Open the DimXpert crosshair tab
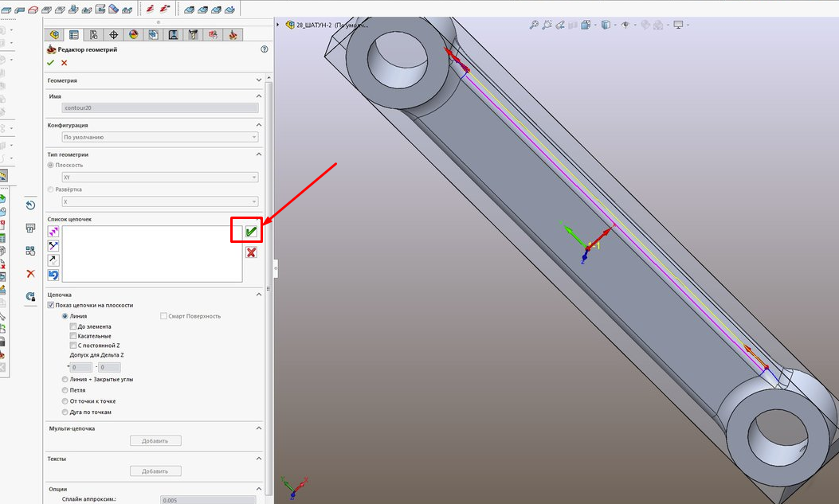839x504 pixels. (113, 35)
